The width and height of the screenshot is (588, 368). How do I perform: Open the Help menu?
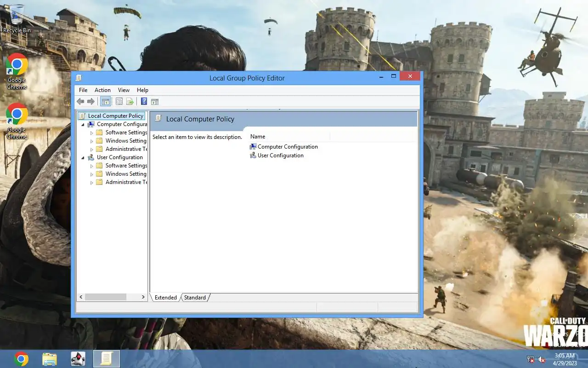tap(142, 90)
